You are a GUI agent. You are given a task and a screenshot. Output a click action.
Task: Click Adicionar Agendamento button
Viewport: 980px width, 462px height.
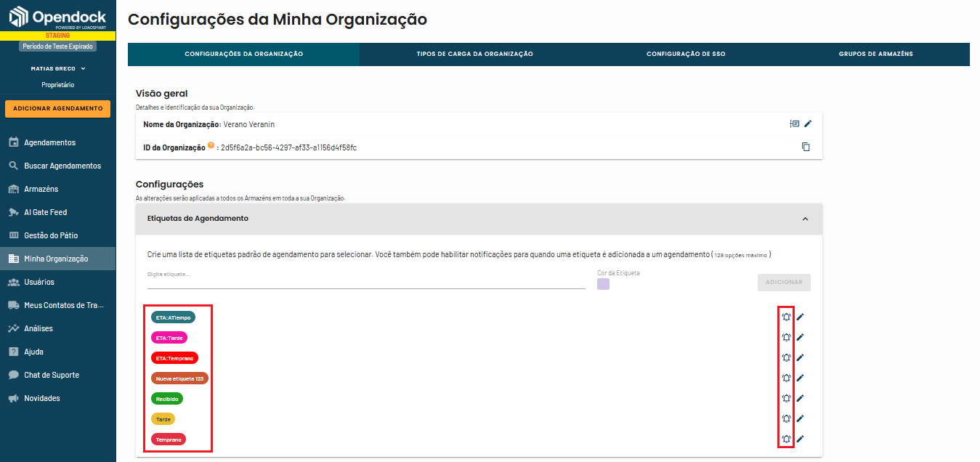click(57, 108)
